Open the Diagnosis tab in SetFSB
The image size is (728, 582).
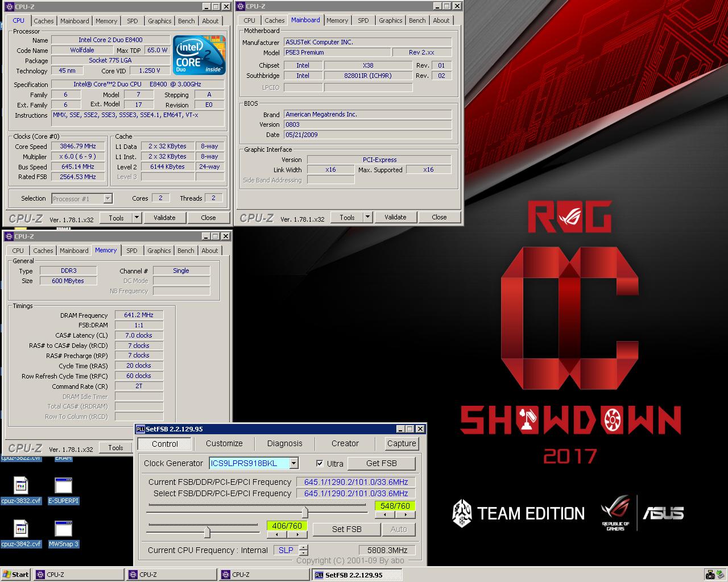pos(284,443)
